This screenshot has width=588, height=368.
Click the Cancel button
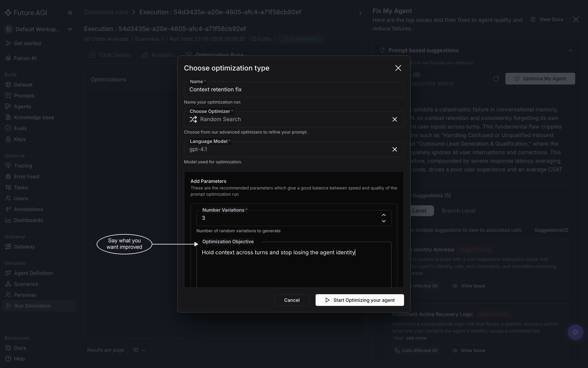(292, 300)
